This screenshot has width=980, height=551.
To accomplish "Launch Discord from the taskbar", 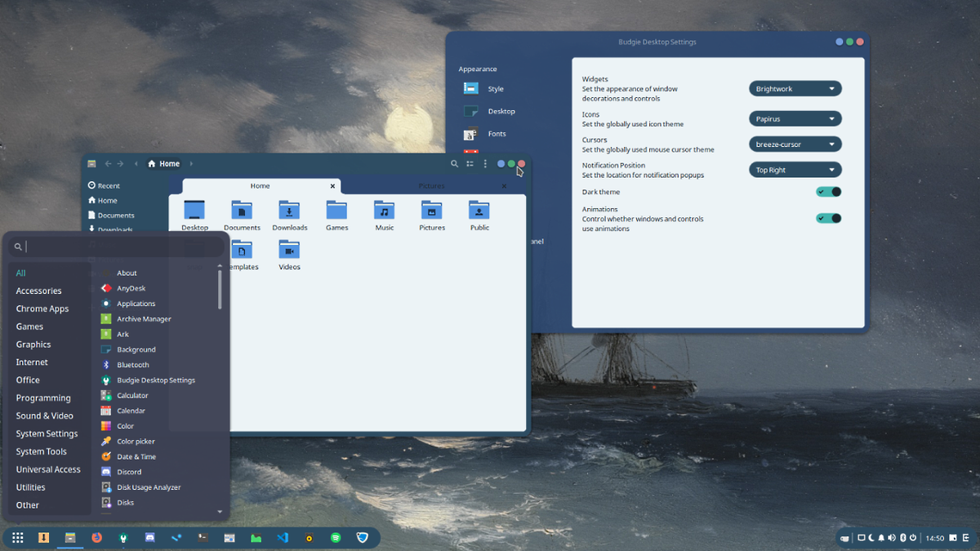I will [x=150, y=538].
